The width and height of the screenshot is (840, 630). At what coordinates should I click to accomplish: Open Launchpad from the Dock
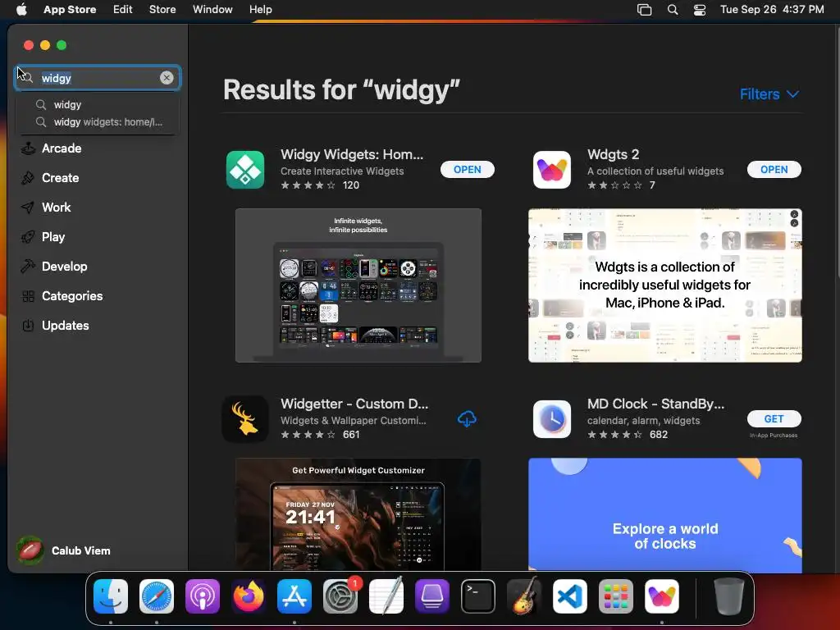tap(616, 596)
